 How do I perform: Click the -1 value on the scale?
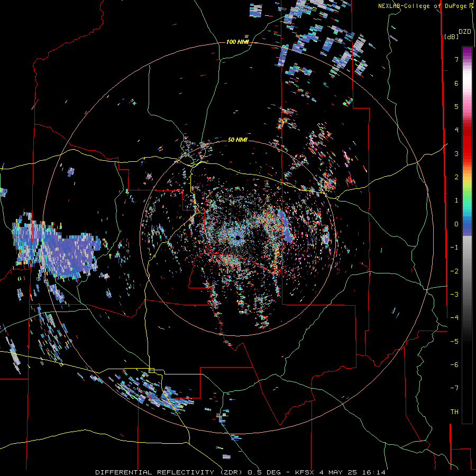454,248
